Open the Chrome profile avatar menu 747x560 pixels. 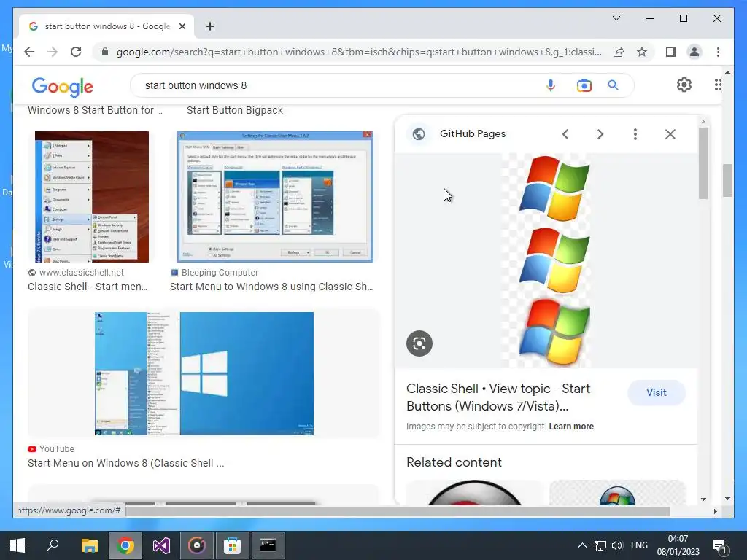[x=694, y=52]
